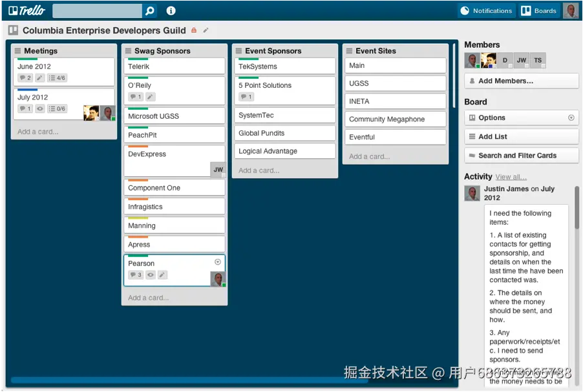
Task: Open the PeachPit card
Action: pos(175,134)
